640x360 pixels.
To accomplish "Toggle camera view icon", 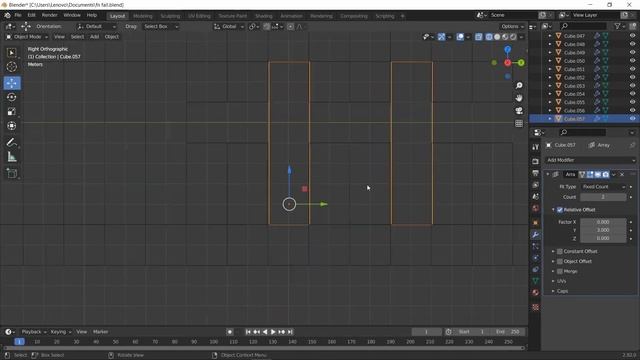I will click(x=519, y=111).
